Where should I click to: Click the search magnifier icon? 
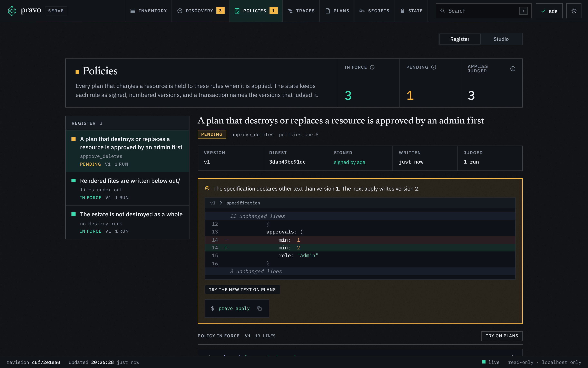point(442,11)
